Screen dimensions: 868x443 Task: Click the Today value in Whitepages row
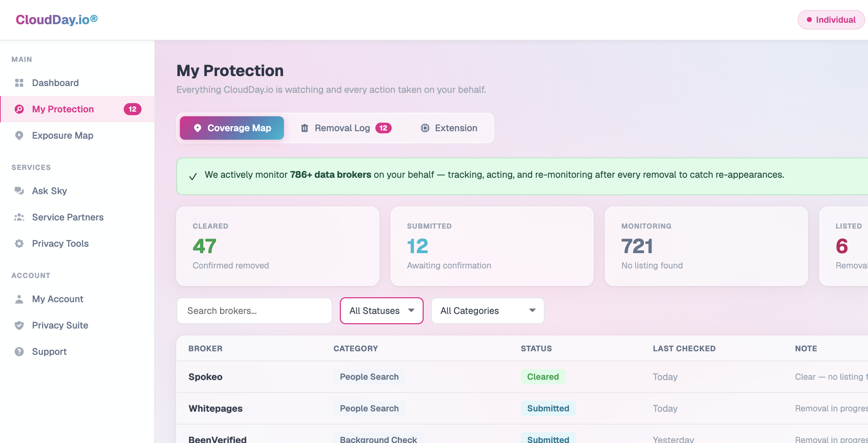click(x=665, y=409)
